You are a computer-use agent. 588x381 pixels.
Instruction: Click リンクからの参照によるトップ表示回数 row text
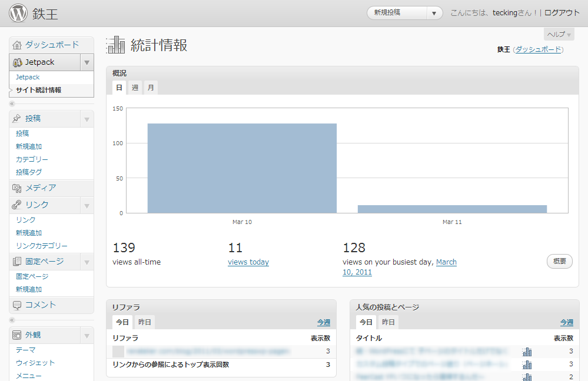point(171,365)
